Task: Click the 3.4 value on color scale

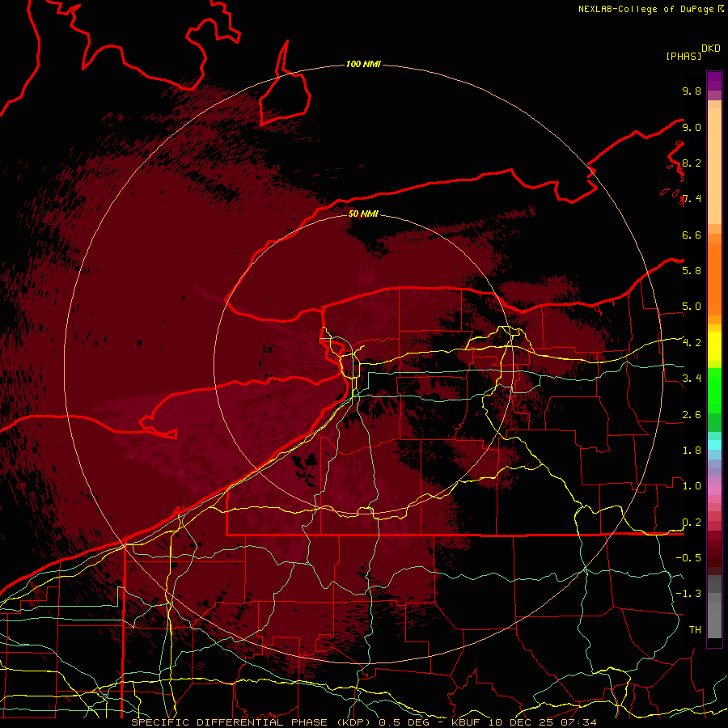Action: (x=692, y=379)
